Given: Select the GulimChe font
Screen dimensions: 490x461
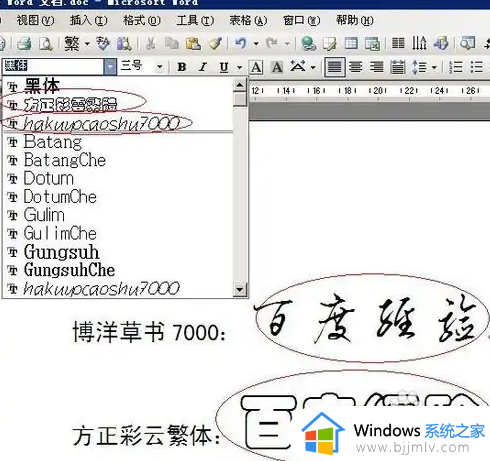Looking at the screenshot, I should point(118,234).
